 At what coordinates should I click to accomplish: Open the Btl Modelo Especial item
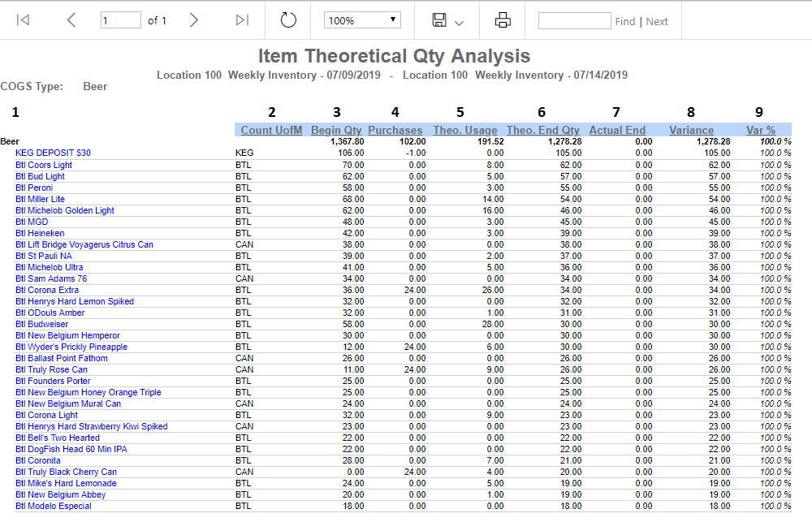tap(54, 507)
